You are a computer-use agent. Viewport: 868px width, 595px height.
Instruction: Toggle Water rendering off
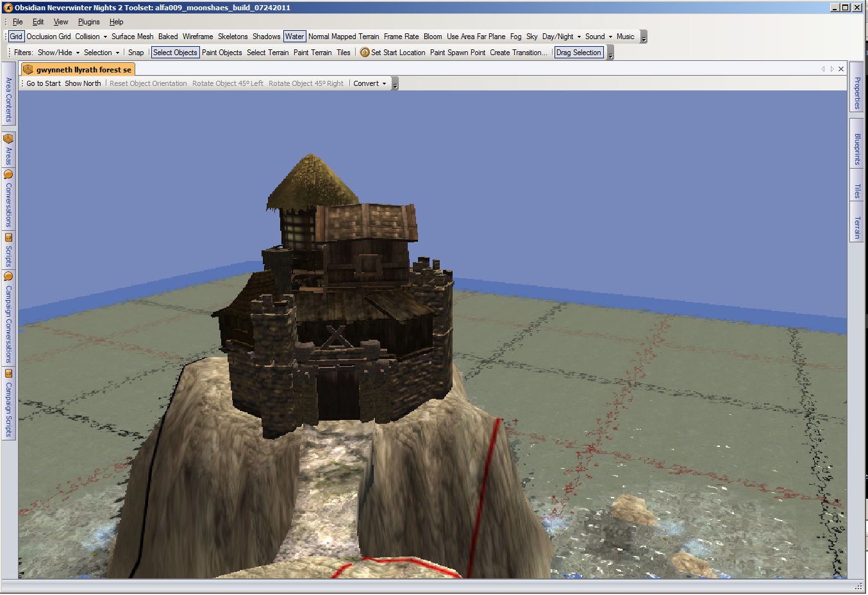pyautogui.click(x=295, y=37)
